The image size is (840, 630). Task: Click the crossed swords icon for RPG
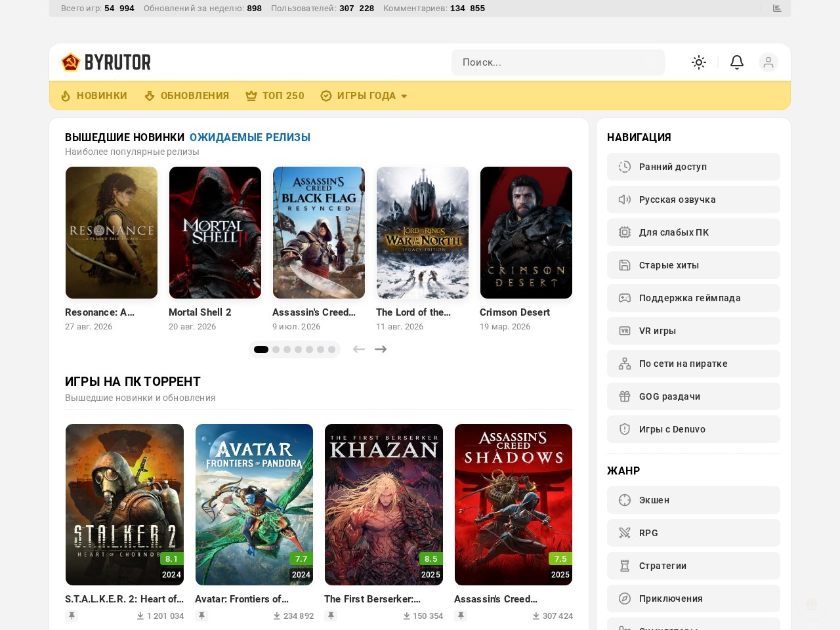click(625, 533)
